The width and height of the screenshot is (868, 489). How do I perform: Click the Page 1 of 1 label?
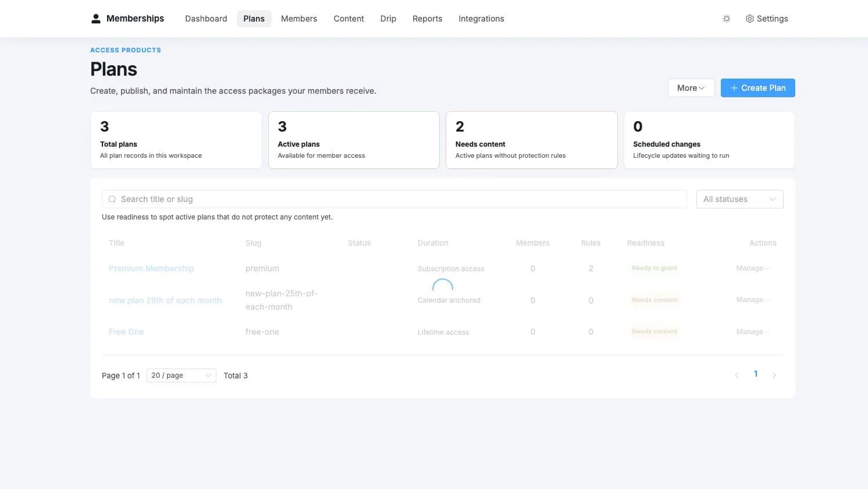121,375
